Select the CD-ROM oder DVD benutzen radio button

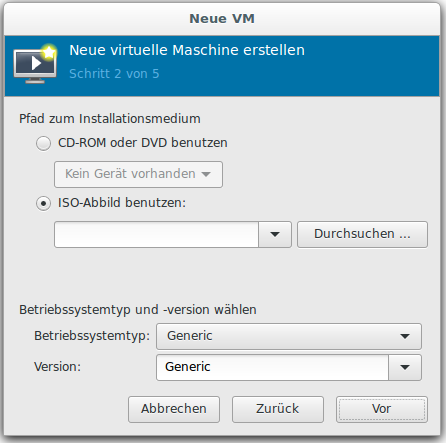(43, 144)
